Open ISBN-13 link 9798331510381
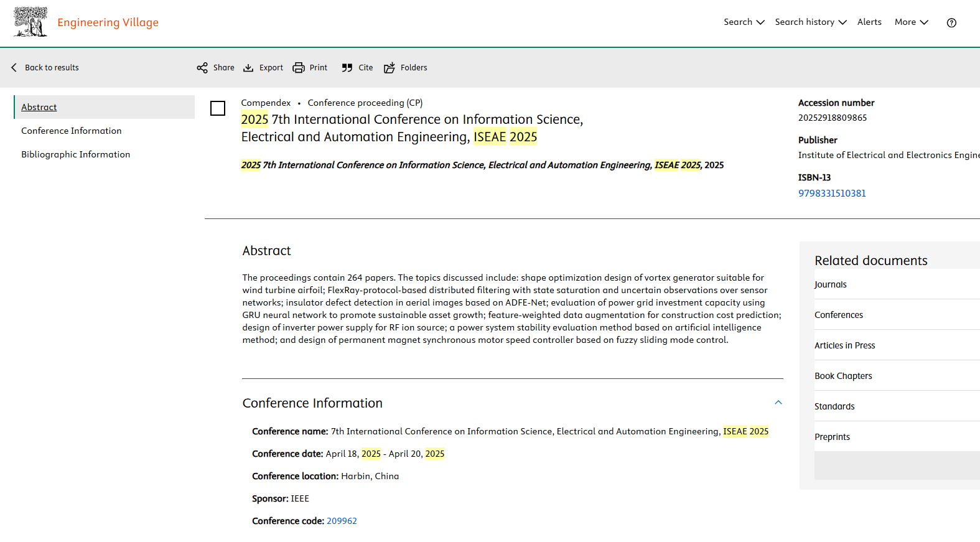980x542 pixels. pyautogui.click(x=832, y=194)
